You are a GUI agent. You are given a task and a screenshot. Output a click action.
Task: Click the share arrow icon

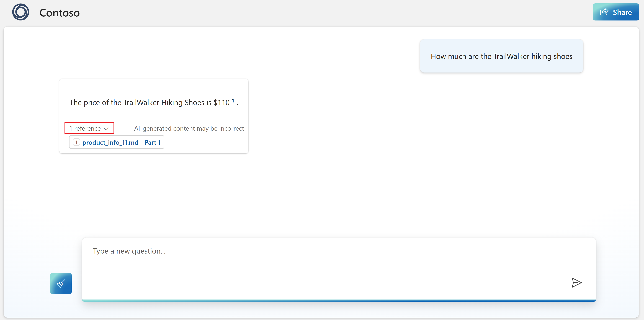click(x=604, y=12)
